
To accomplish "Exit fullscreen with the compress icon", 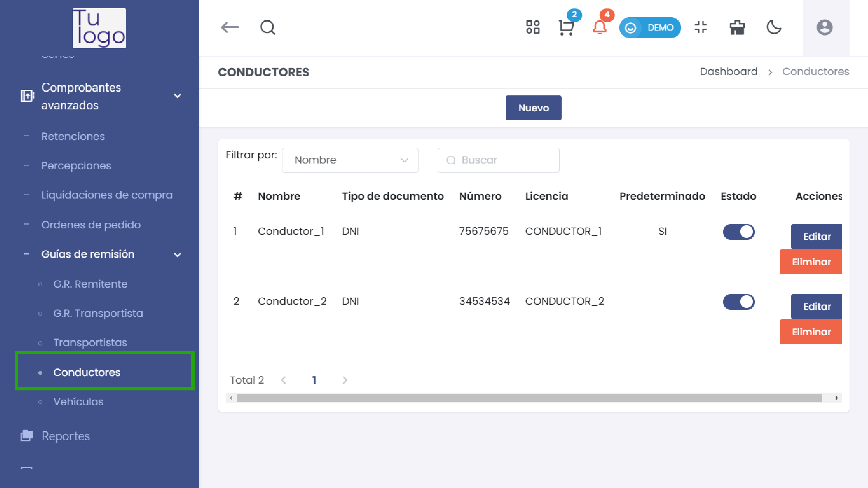I will tap(701, 27).
